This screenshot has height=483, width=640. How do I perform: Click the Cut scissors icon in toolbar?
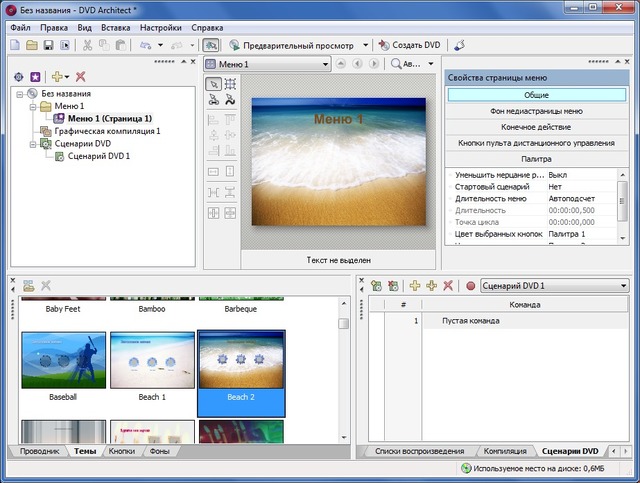(x=87, y=45)
